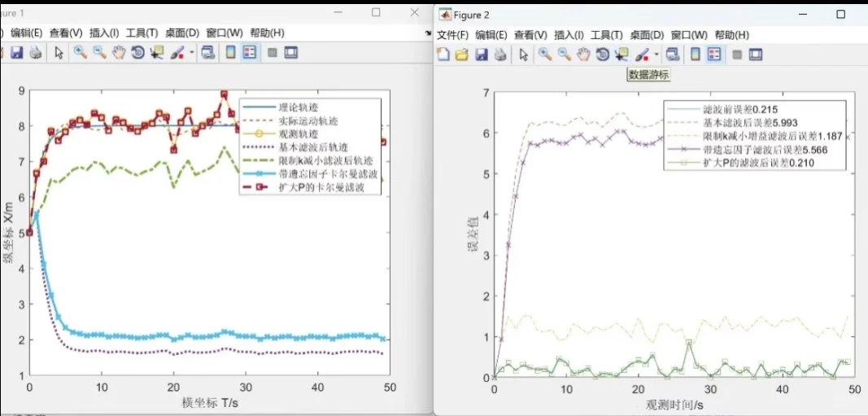Insert Colorbar via Figure 1 toolbar

(x=230, y=53)
